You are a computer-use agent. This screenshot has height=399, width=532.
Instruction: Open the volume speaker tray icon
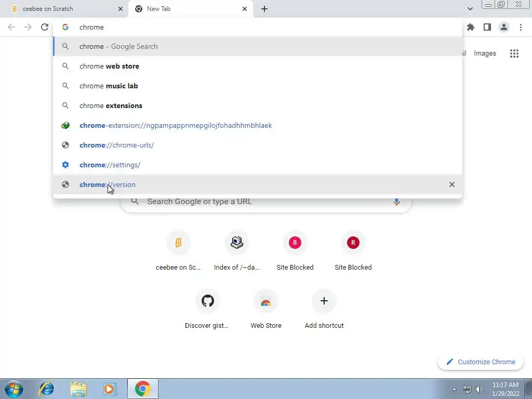pos(480,389)
